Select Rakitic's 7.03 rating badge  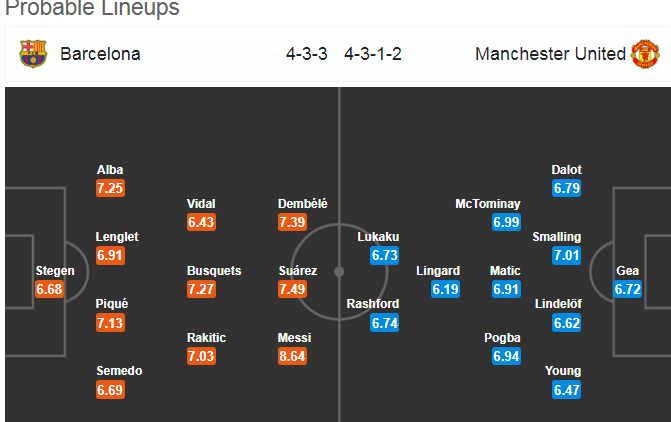pyautogui.click(x=201, y=356)
